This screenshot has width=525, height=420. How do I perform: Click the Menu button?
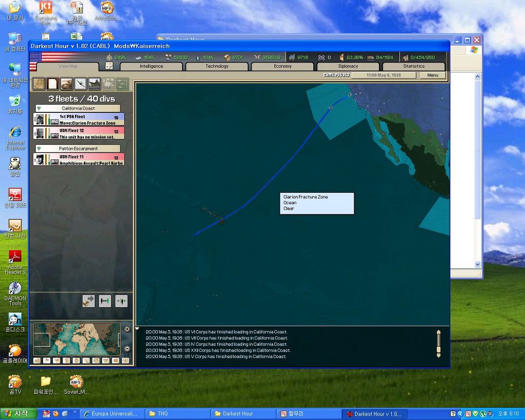433,75
